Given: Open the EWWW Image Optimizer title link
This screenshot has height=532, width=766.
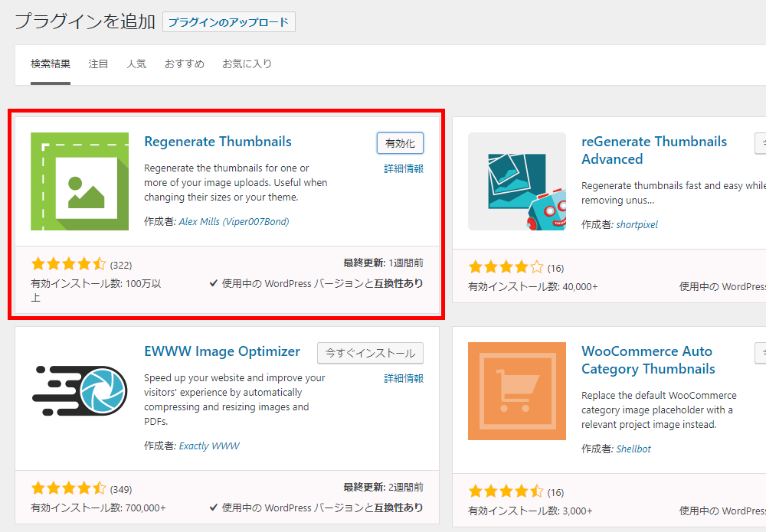Looking at the screenshot, I should [x=222, y=351].
